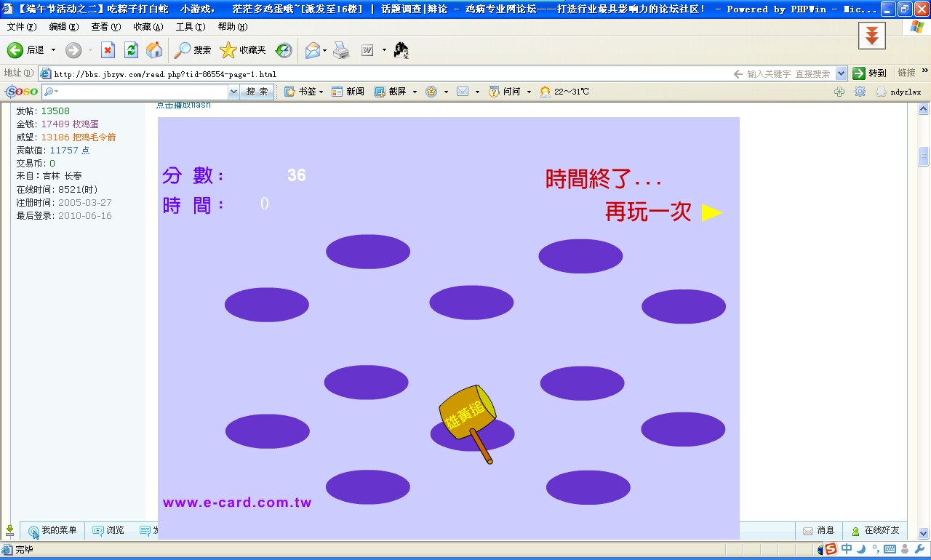931x560 pixels.
Task: Click the 转到 go button
Action: (871, 73)
